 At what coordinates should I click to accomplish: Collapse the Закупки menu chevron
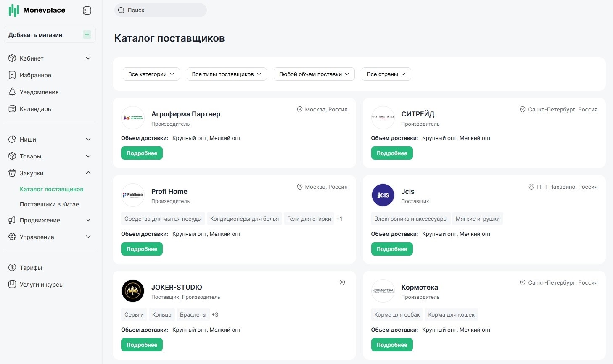[88, 173]
